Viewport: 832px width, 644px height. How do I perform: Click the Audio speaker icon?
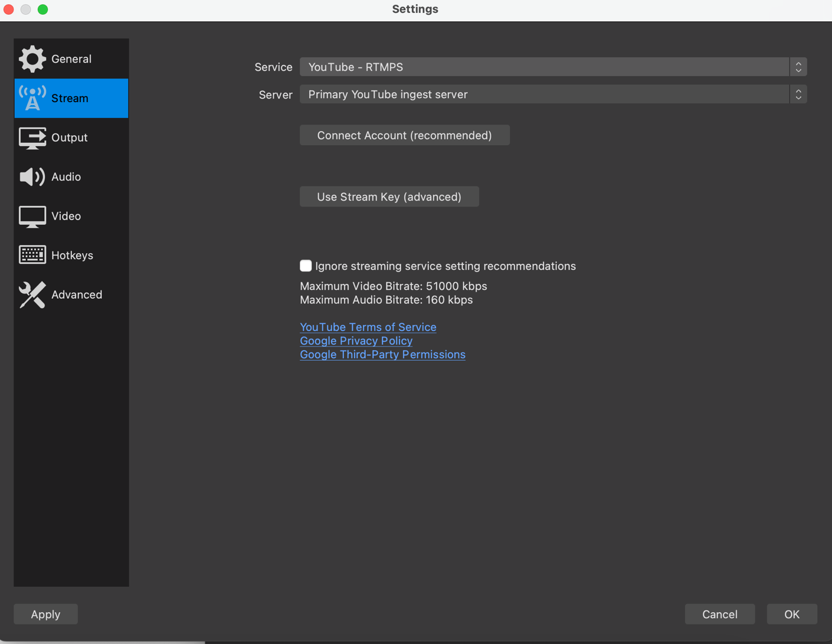(32, 177)
